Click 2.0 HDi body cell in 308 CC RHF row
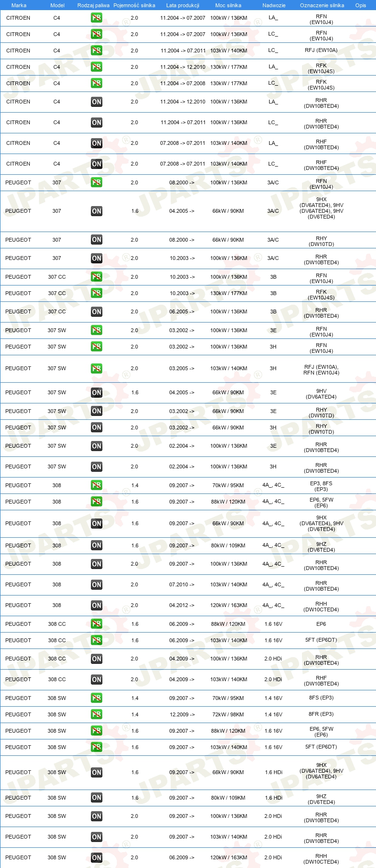This screenshot has width=376, height=868. pyautogui.click(x=273, y=679)
